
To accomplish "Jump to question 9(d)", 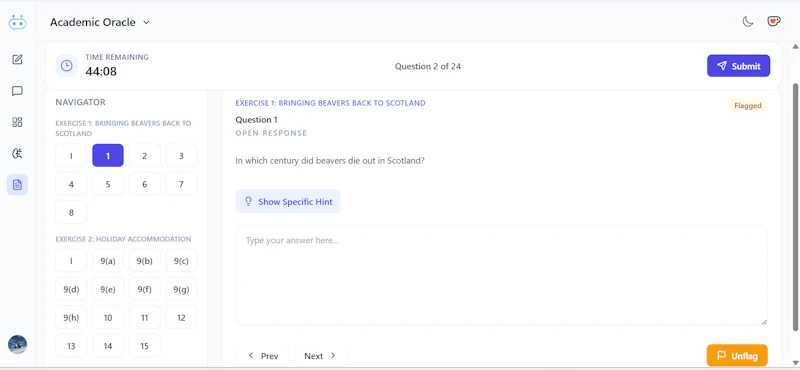I will pos(71,289).
